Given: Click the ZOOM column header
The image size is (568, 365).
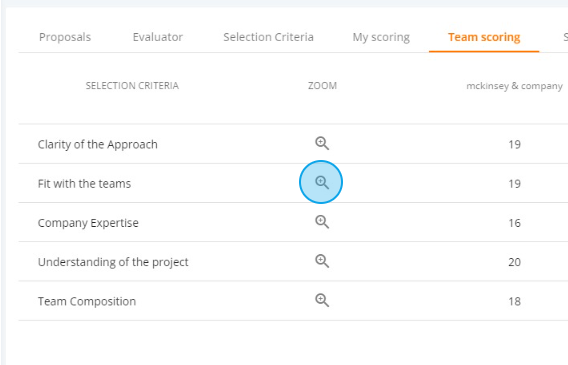Looking at the screenshot, I should click(322, 86).
